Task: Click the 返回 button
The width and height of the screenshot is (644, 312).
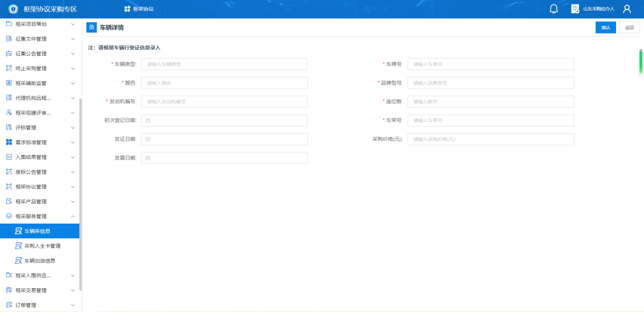Action: tap(629, 27)
